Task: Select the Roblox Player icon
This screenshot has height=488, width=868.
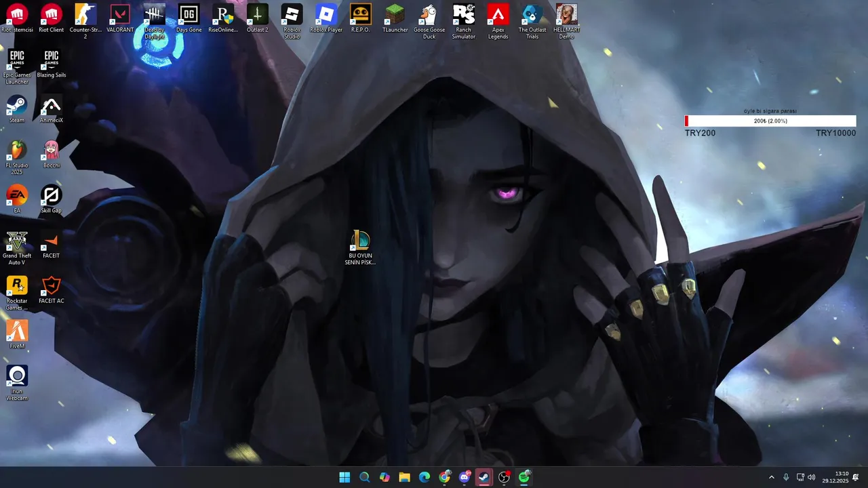Action: click(326, 18)
